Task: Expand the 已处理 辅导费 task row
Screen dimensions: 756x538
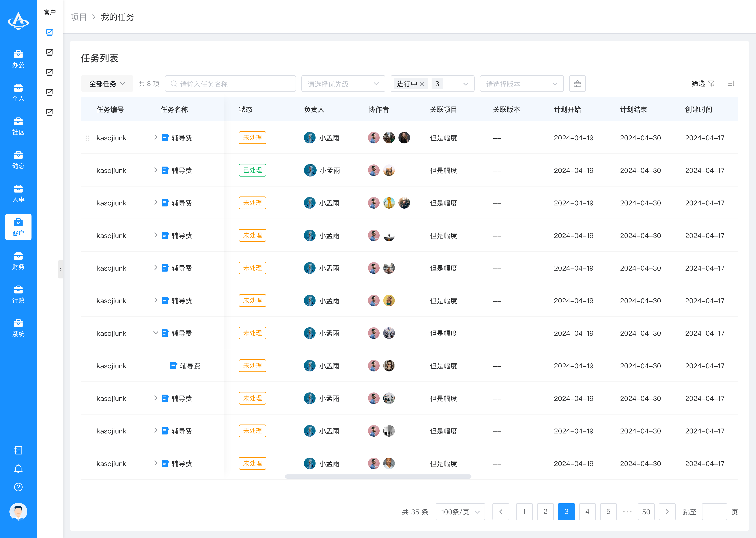Action: pyautogui.click(x=156, y=170)
